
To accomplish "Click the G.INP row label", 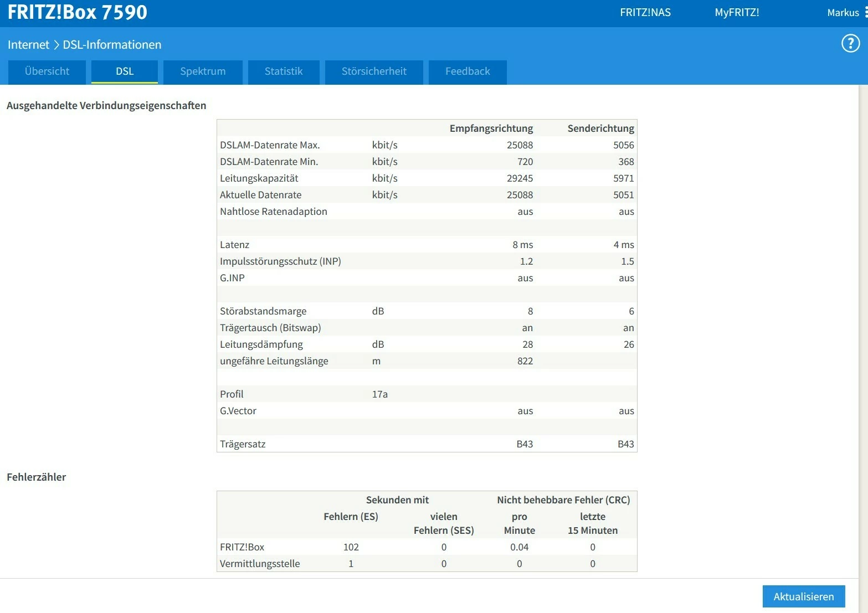I will click(x=232, y=278).
